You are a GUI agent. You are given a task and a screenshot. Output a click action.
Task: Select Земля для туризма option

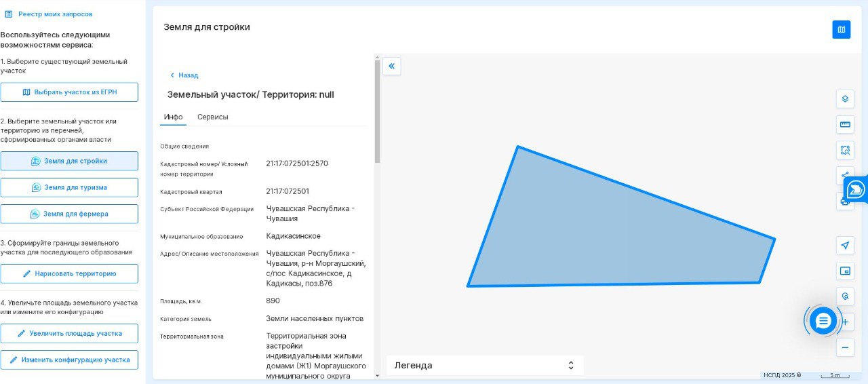tap(69, 188)
